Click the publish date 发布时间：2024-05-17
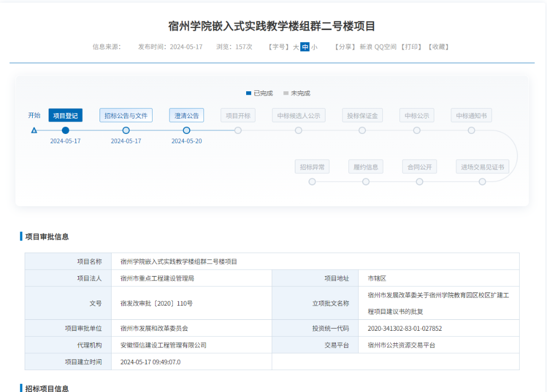Image resolution: width=547 pixels, height=392 pixels. coord(170,46)
